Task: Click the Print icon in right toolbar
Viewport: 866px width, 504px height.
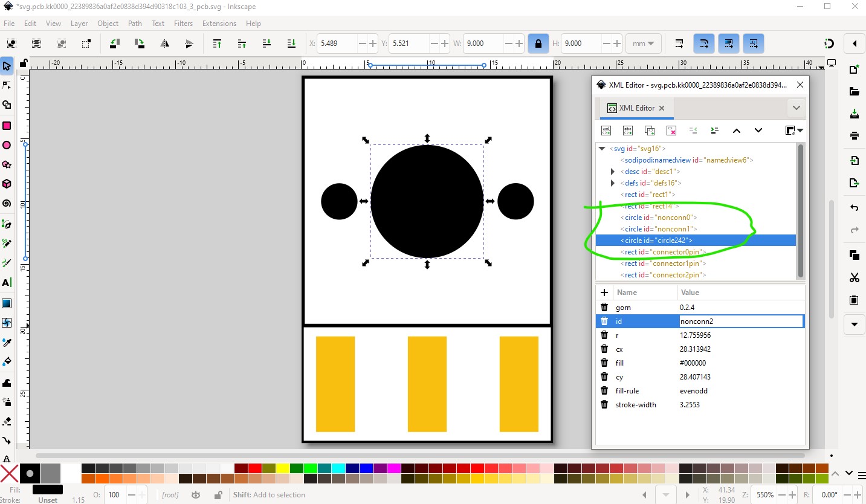Action: click(x=855, y=135)
